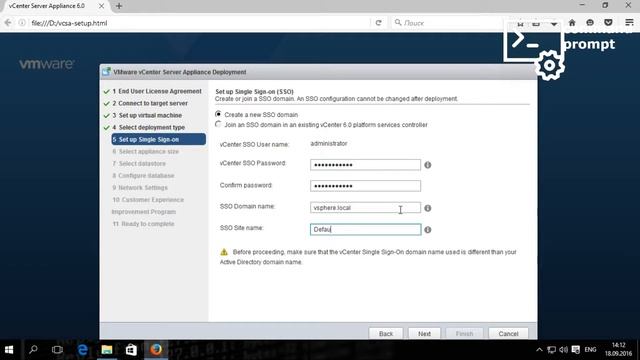Go to step 3 Set up virtual machine
640x360 pixels.
(147, 116)
